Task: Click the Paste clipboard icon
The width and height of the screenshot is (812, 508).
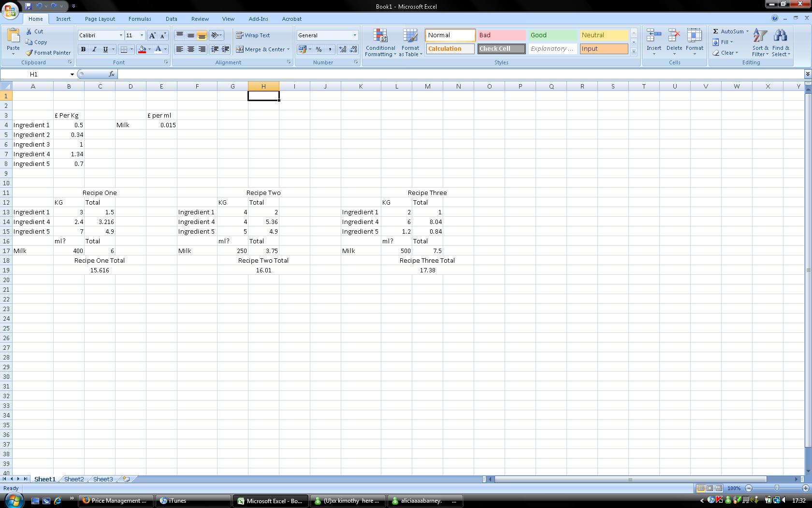Action: pos(13,36)
